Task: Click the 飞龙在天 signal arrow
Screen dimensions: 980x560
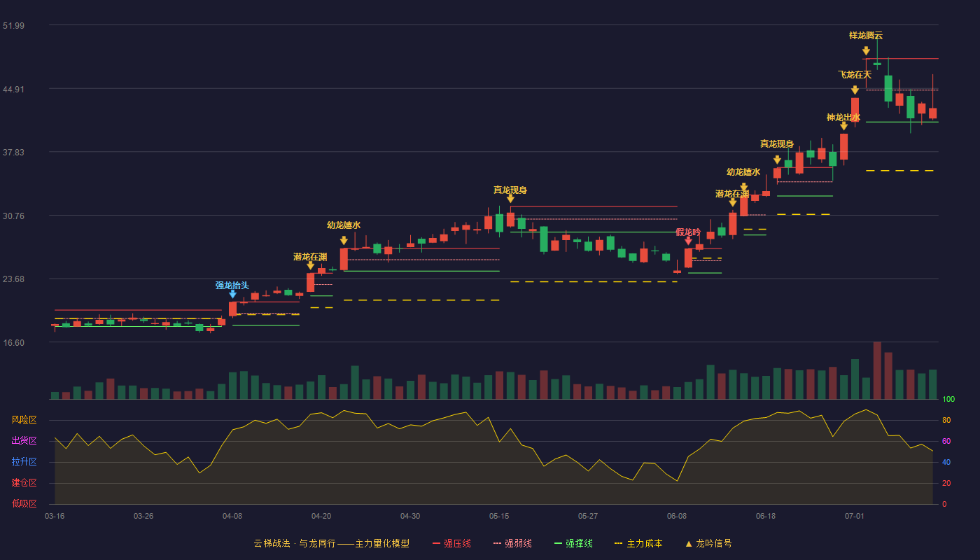Action: [x=855, y=90]
